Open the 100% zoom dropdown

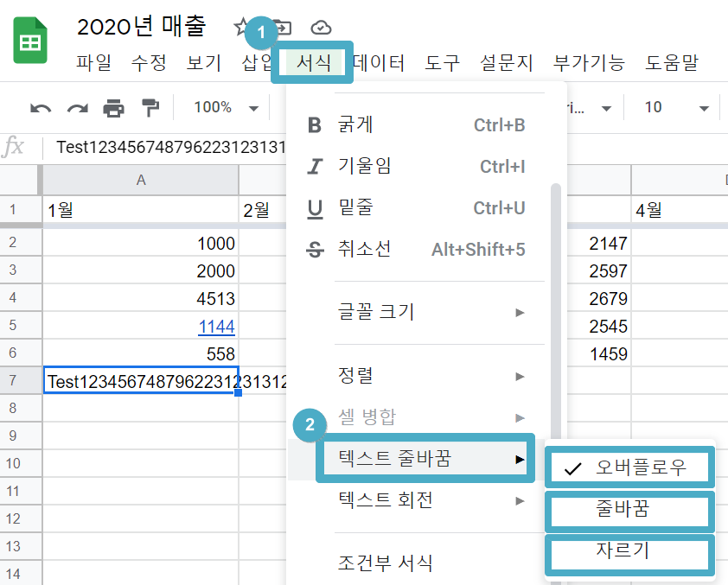[x=226, y=108]
